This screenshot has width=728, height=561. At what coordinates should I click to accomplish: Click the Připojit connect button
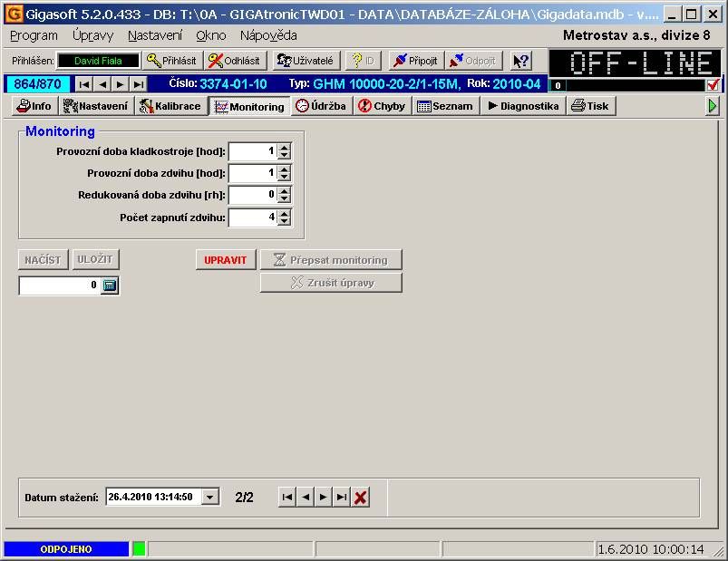[414, 61]
